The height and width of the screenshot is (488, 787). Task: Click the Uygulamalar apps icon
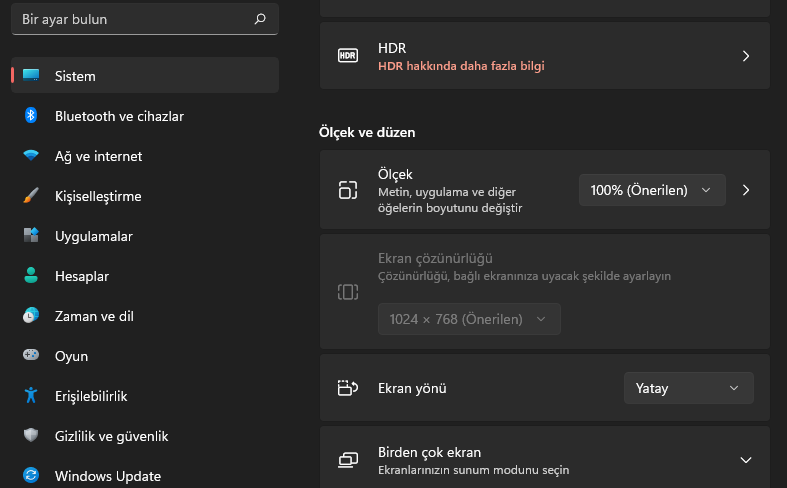pos(31,236)
